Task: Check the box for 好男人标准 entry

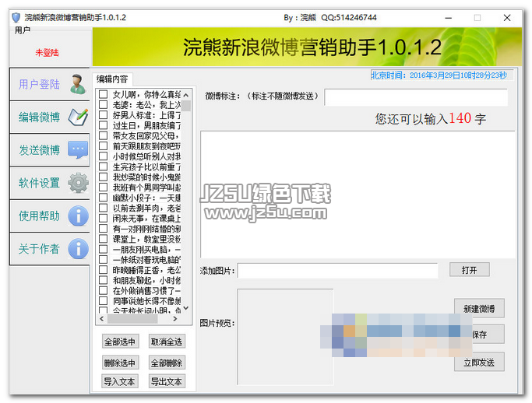Action: [x=103, y=115]
